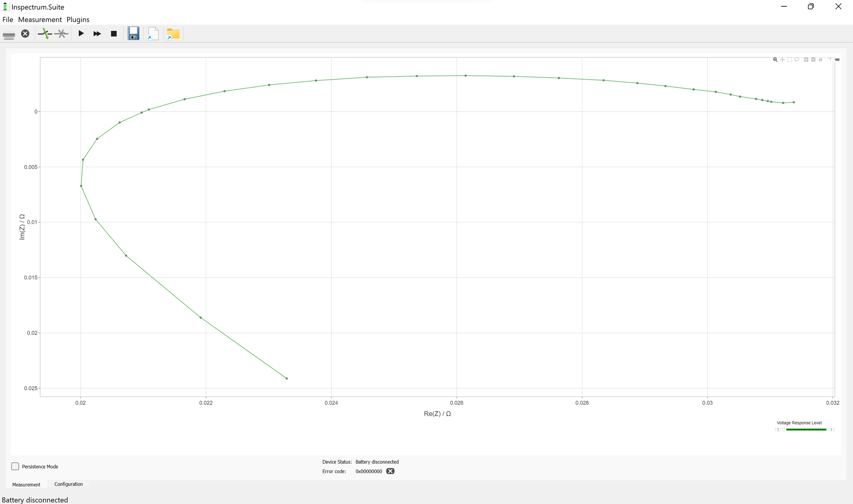
Task: Toggle plot spike lines icon
Action: [x=830, y=59]
